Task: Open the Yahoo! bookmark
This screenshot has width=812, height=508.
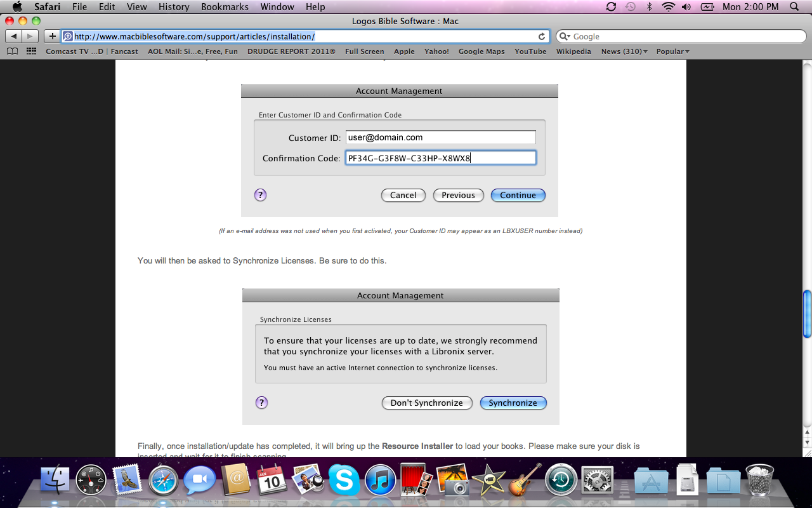Action: coord(436,51)
